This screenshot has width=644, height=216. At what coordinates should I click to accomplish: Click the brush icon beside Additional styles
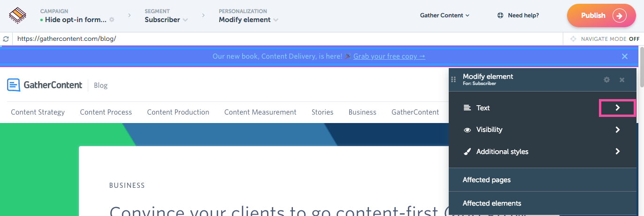467,152
